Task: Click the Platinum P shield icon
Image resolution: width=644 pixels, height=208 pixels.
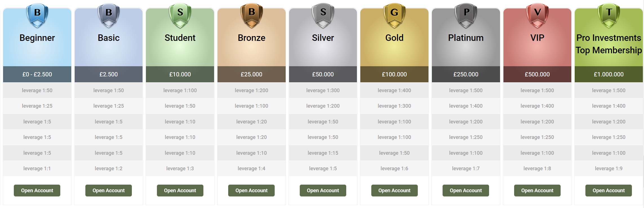Action: tap(466, 15)
